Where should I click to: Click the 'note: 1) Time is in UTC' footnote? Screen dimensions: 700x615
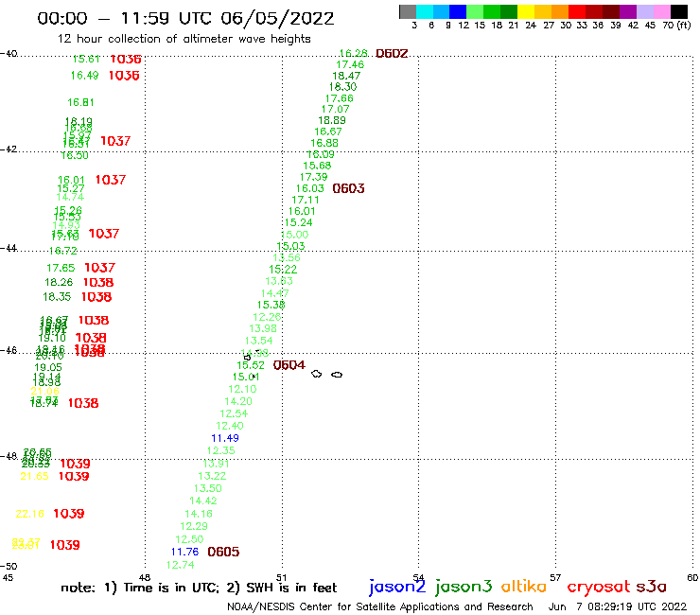(x=140, y=588)
